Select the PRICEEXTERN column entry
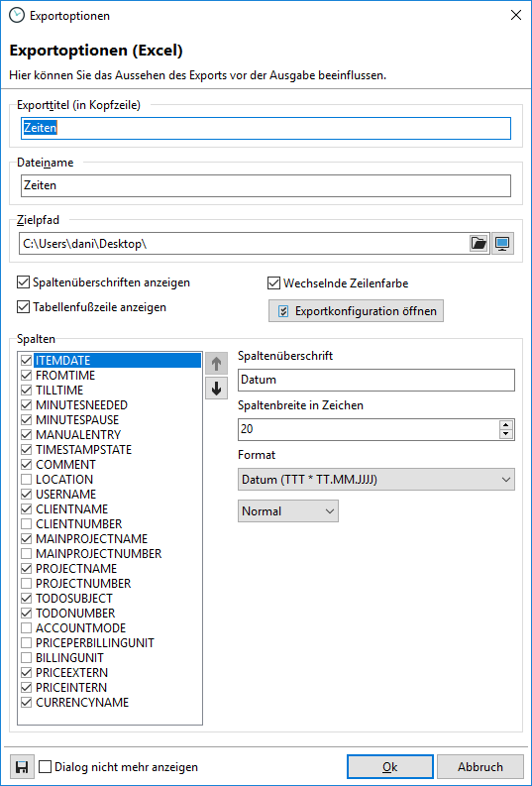Image resolution: width=532 pixels, height=786 pixels. (71, 673)
